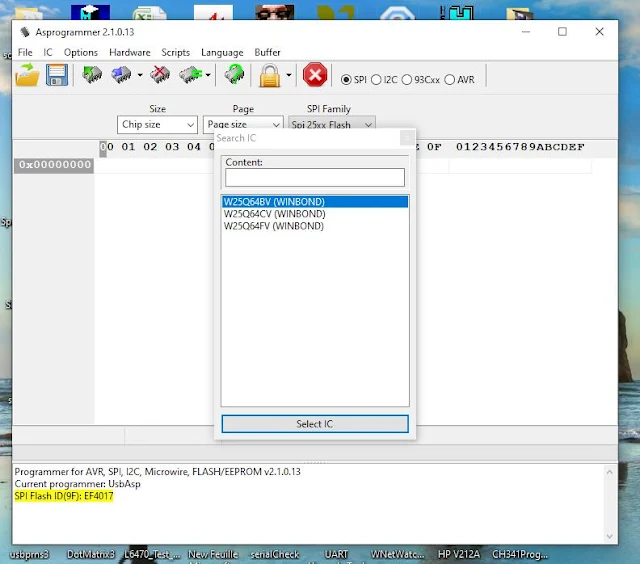Open the Hardware menu
Image resolution: width=640 pixels, height=564 pixels.
(130, 53)
